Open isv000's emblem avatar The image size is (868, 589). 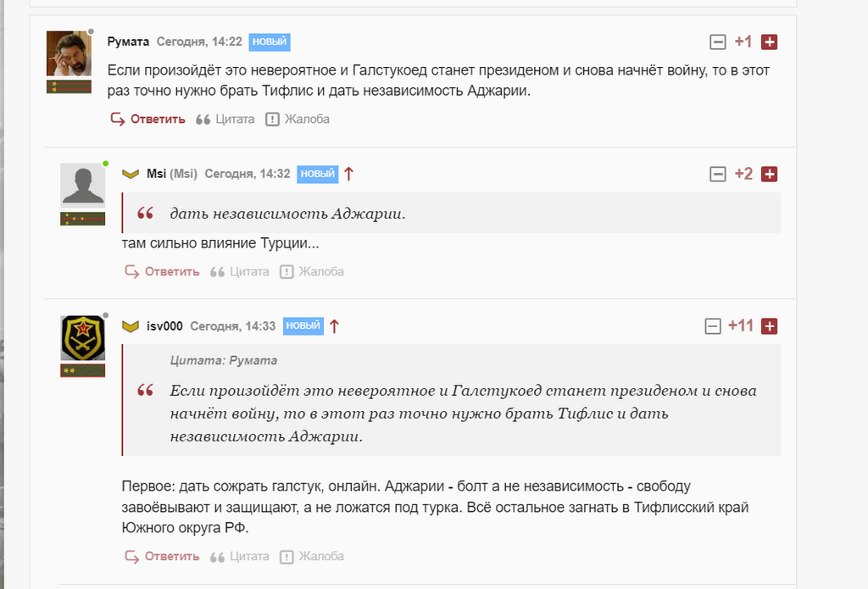click(x=82, y=338)
